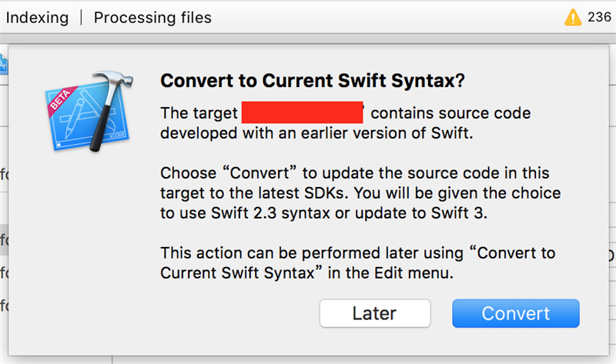The image size is (616, 364).
Task: Click the paragraph starting "Choose Convert to update"
Action: point(354,172)
